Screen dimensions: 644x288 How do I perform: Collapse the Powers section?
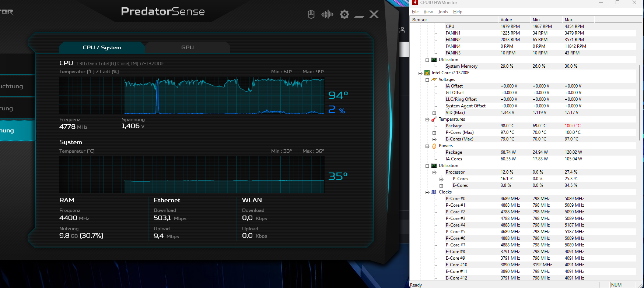[427, 146]
